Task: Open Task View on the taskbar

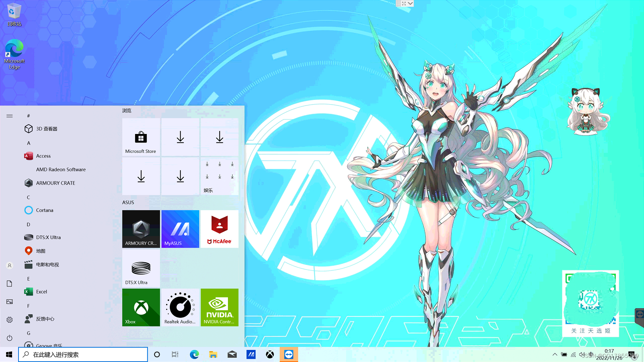Action: click(x=175, y=355)
